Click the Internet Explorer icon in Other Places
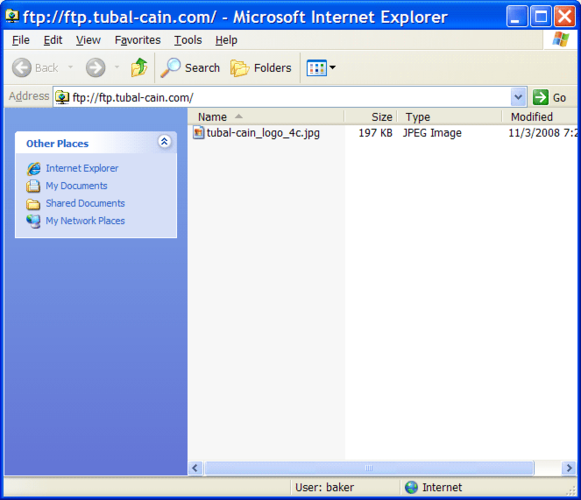The image size is (581, 500). (33, 169)
